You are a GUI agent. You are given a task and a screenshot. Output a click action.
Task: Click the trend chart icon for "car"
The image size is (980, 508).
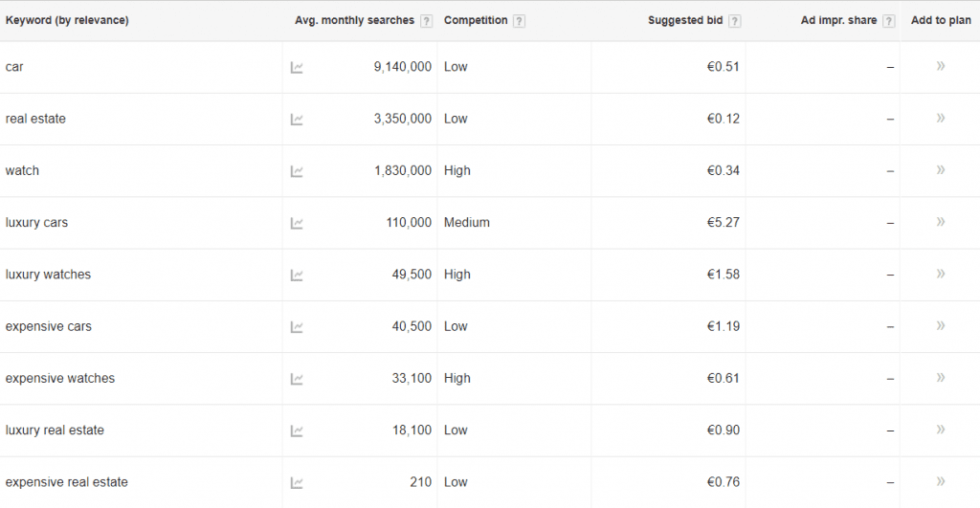(297, 67)
